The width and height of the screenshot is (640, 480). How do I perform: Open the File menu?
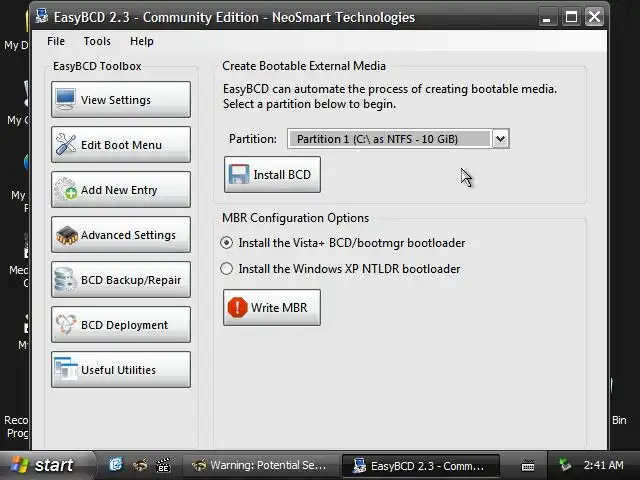(x=56, y=41)
